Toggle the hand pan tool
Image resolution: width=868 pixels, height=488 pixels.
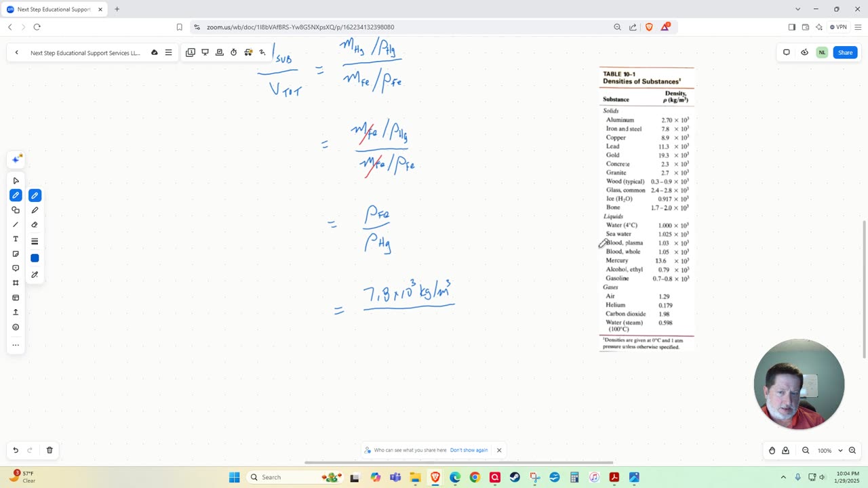(772, 451)
